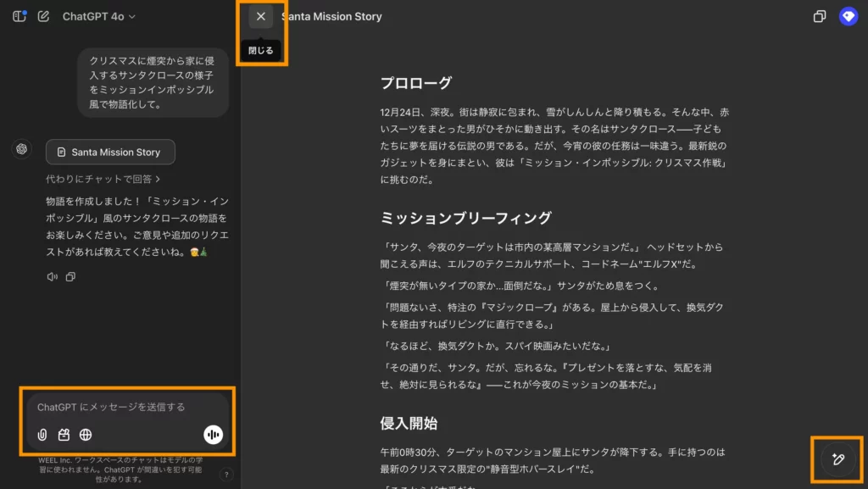Viewport: 868px width, 489px height.
Task: Attach a file with paperclip icon
Action: click(42, 435)
